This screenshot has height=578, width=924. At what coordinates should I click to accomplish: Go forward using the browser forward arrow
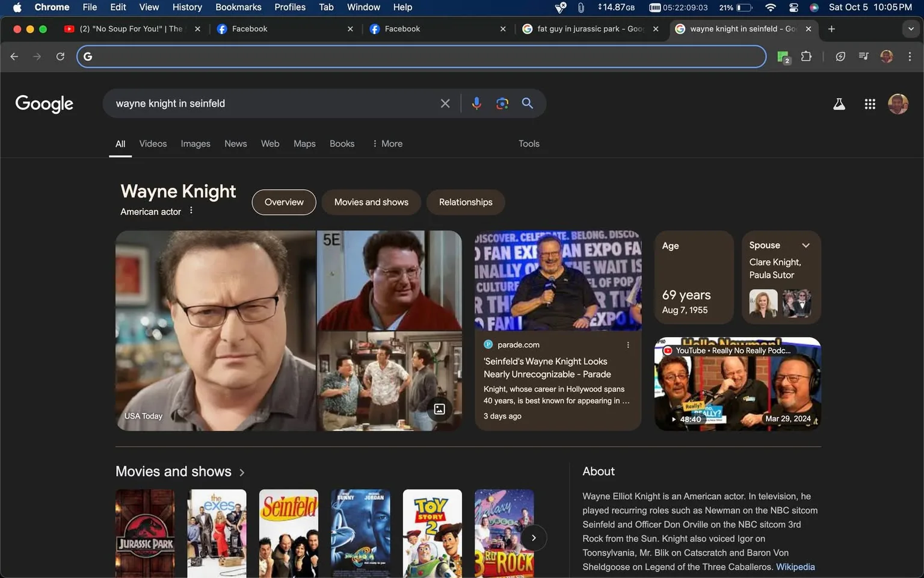[x=37, y=57]
